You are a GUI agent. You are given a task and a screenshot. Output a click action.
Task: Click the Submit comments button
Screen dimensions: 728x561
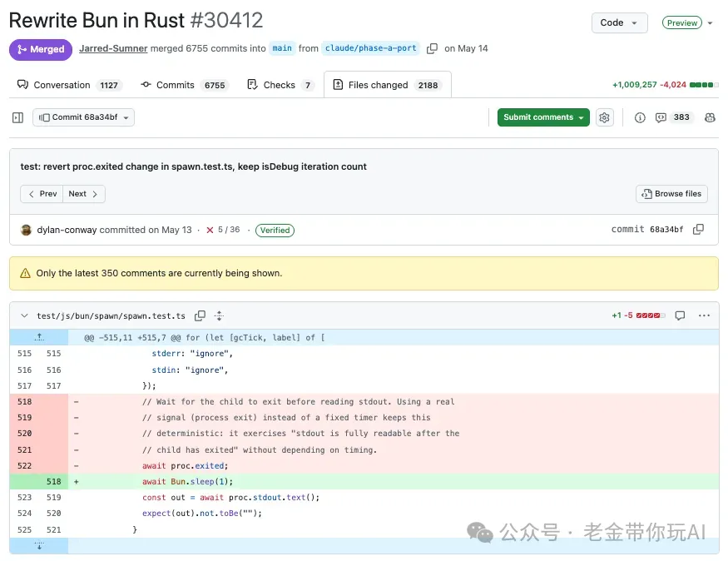pyautogui.click(x=543, y=117)
